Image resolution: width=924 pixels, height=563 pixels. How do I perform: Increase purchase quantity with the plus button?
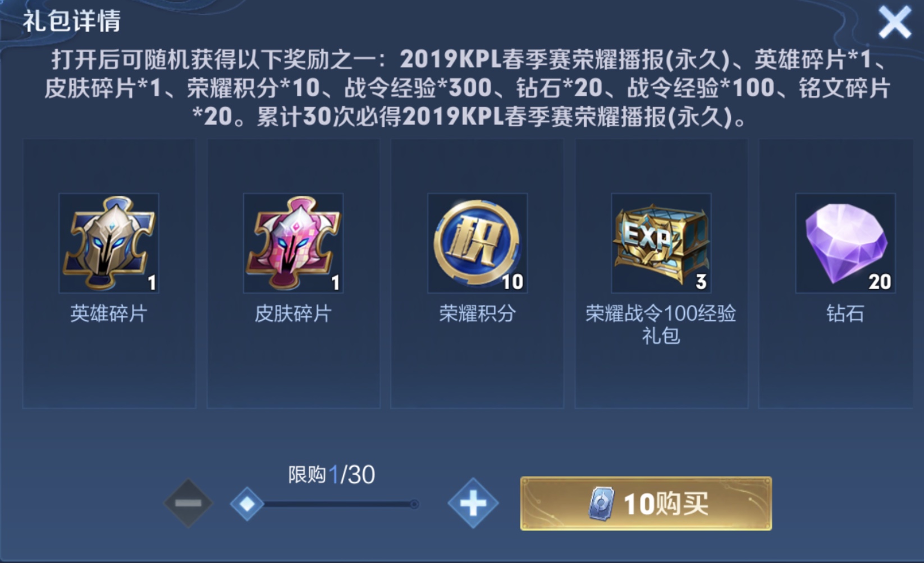coord(473,503)
